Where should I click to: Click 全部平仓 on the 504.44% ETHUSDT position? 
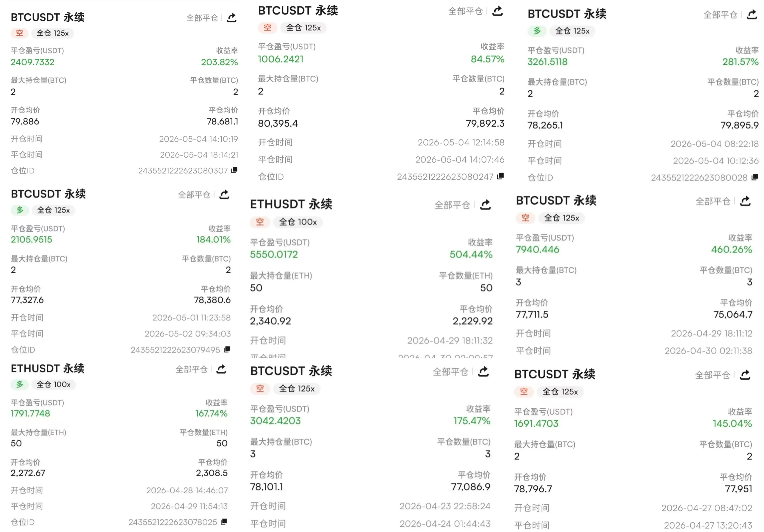[452, 205]
